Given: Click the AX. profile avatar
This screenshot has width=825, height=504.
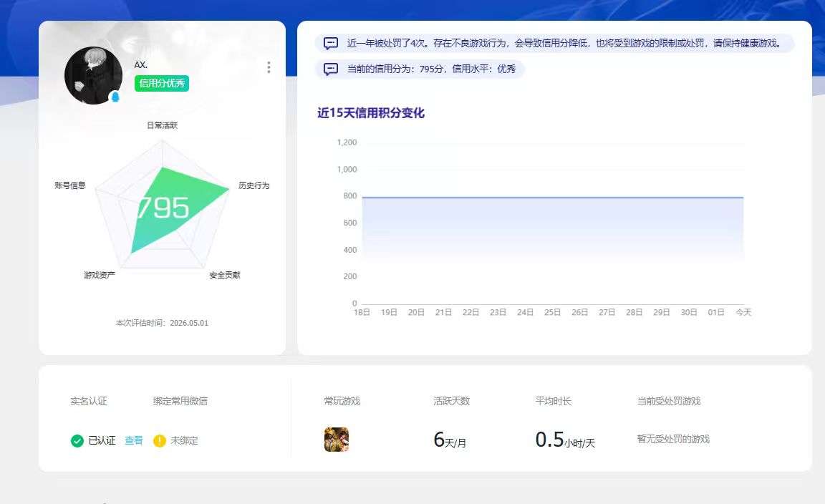Looking at the screenshot, I should tap(93, 76).
